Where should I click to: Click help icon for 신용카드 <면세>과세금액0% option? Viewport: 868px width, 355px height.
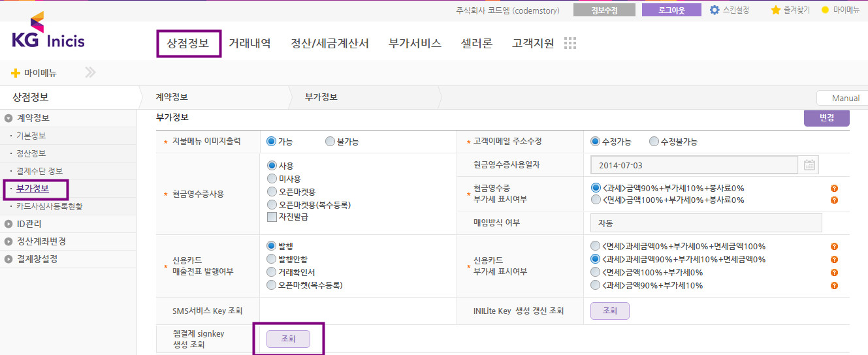coord(834,247)
